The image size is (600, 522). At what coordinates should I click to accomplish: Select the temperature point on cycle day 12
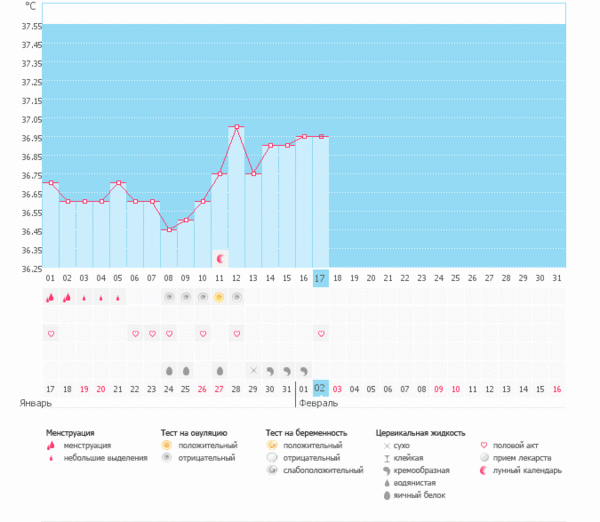236,127
